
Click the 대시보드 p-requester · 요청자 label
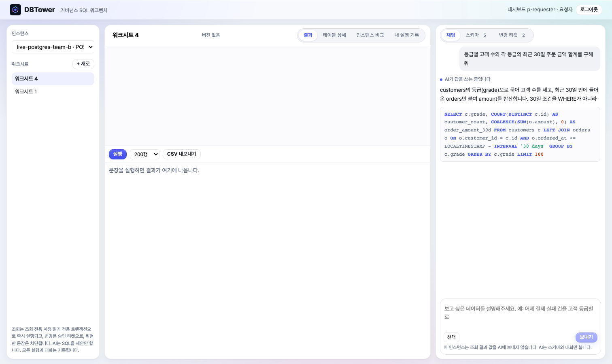click(540, 10)
